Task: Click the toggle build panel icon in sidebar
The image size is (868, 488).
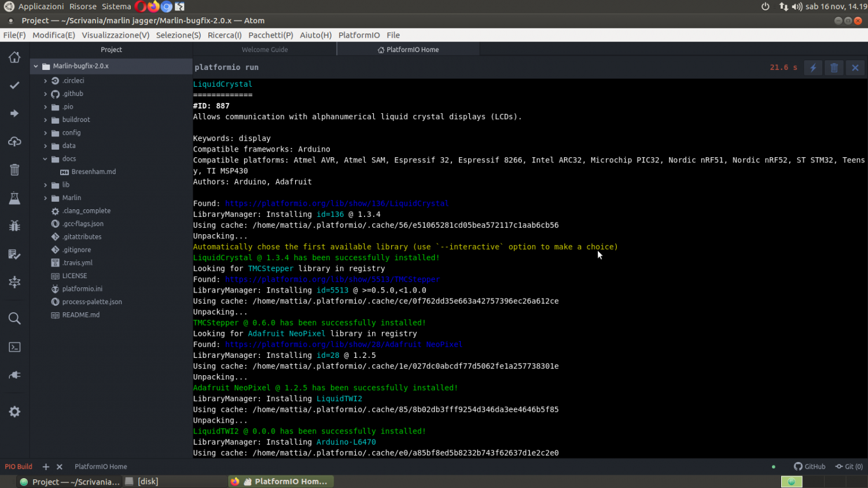Action: point(14,282)
